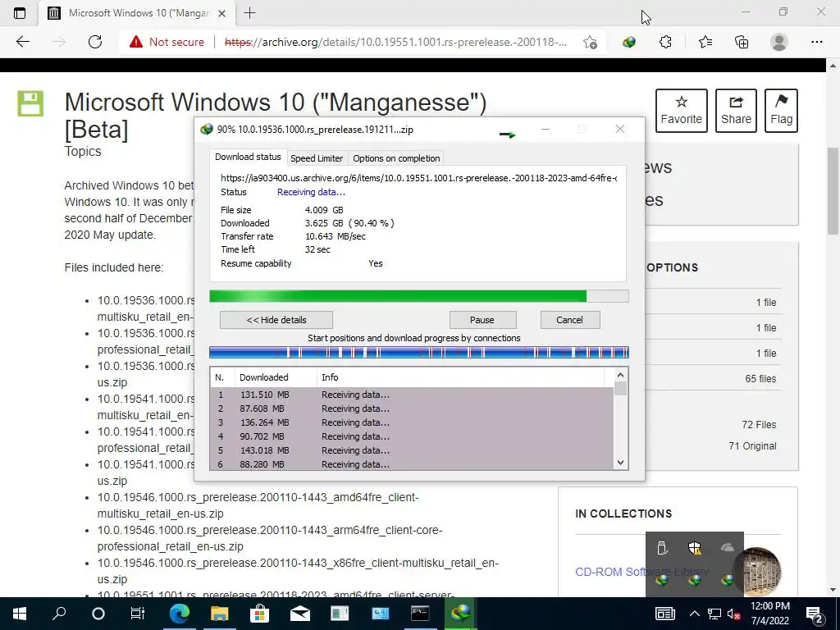840x630 pixels.
Task: Click the 72 Files entry
Action: [x=759, y=425]
